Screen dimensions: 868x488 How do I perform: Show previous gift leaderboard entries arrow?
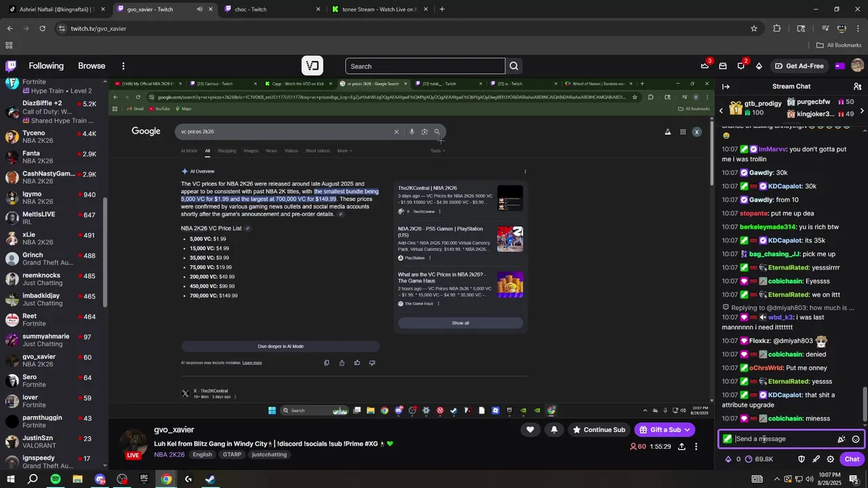[x=722, y=110]
